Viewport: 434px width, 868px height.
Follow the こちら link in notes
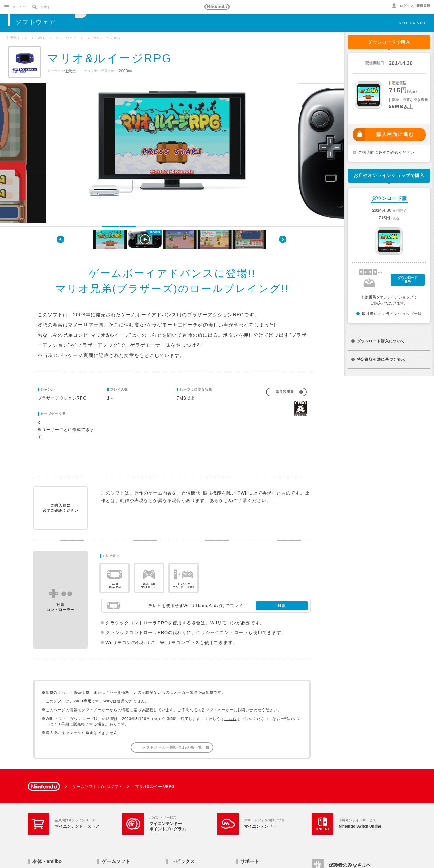pos(231,719)
